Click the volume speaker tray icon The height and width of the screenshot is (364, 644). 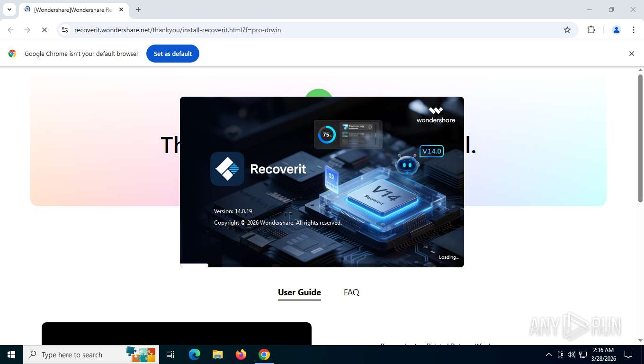point(572,355)
